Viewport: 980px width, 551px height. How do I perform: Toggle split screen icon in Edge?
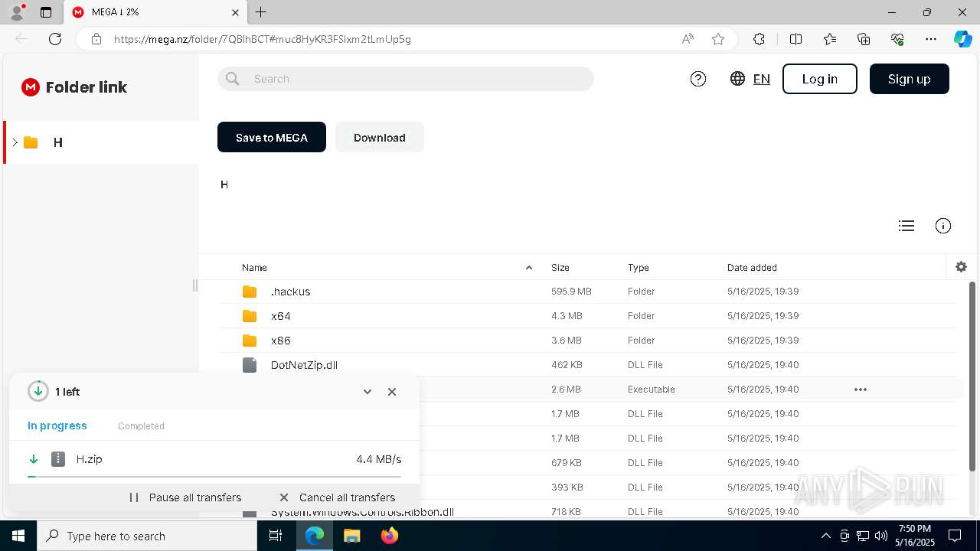pos(795,39)
